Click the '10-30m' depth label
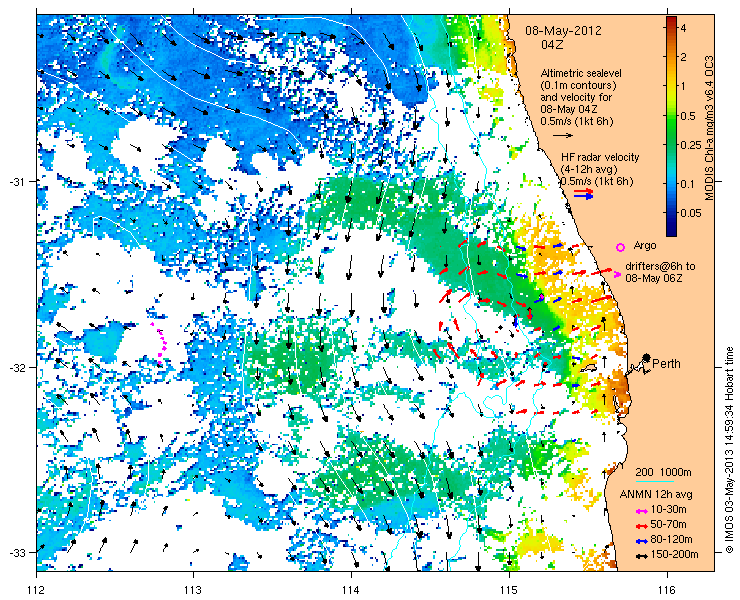The image size is (740, 600). tap(668, 510)
